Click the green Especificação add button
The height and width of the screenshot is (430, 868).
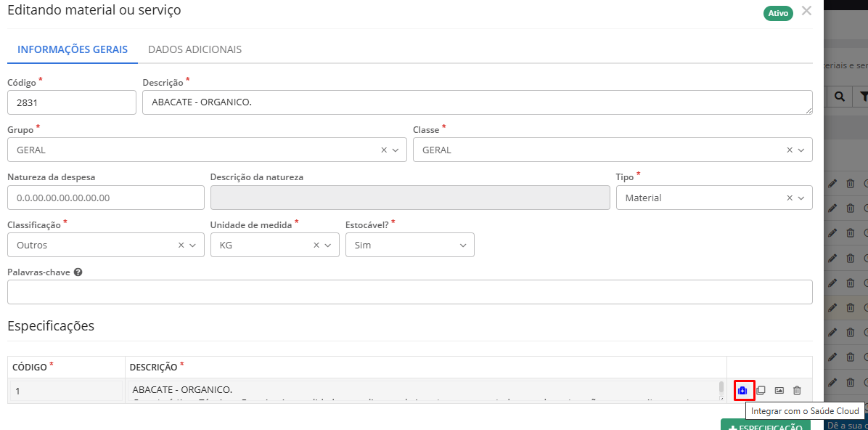765,425
